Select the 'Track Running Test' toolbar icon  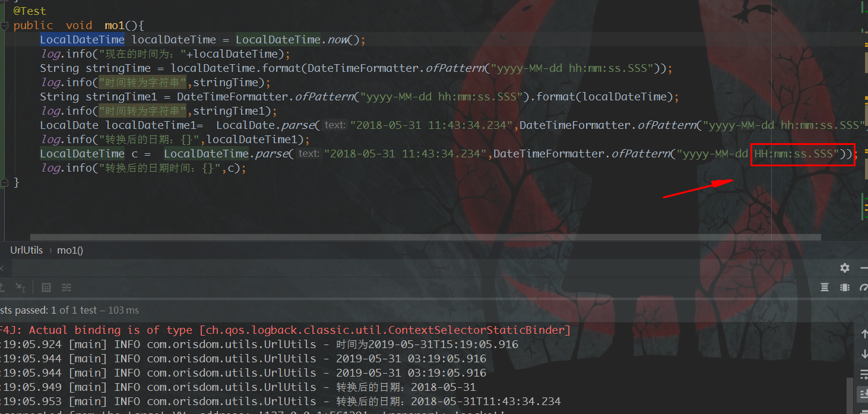(x=21, y=287)
